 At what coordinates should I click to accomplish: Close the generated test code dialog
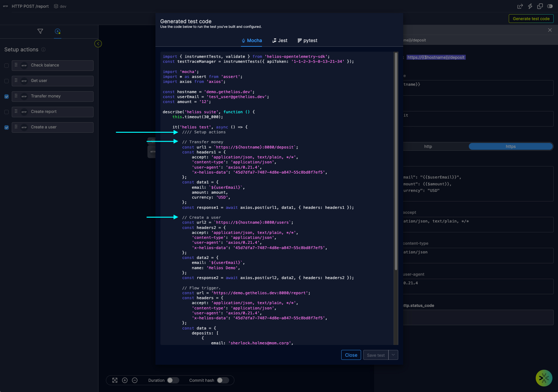coord(351,355)
